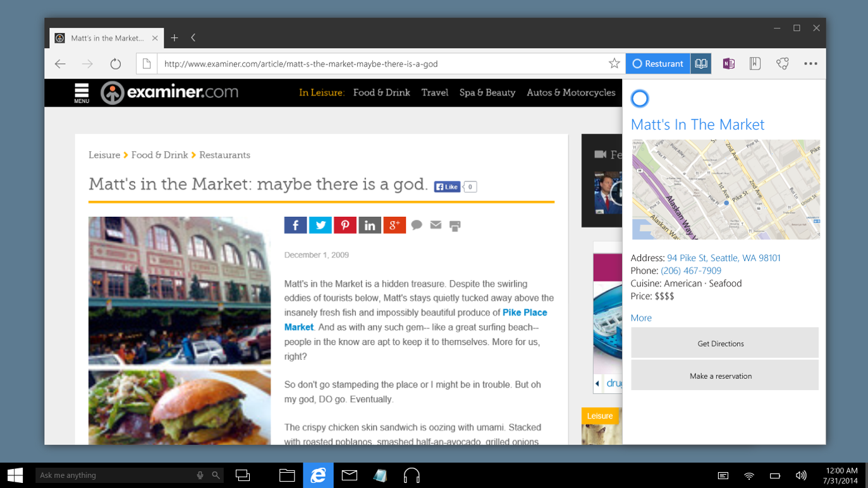
Task: Open File Explorer on taskbar
Action: [287, 475]
